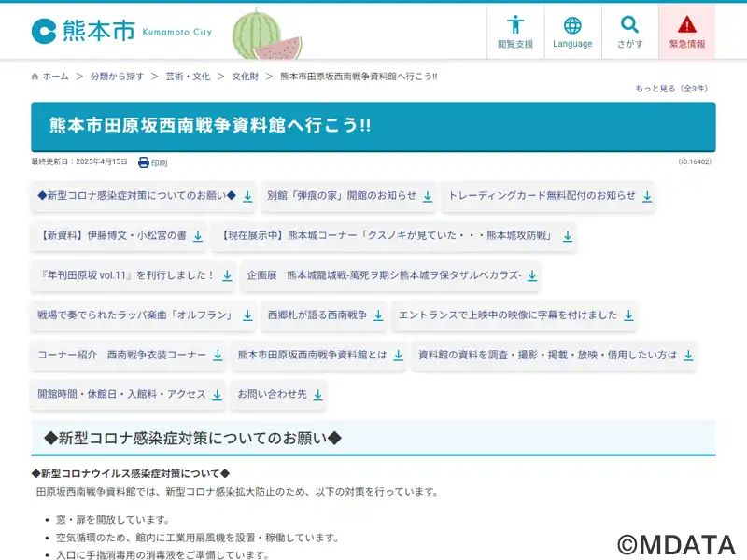This screenshot has height=560, width=747.
Task: Jump to 別館「弾痕の家」開館のお知らせ anchor
Action: click(349, 196)
